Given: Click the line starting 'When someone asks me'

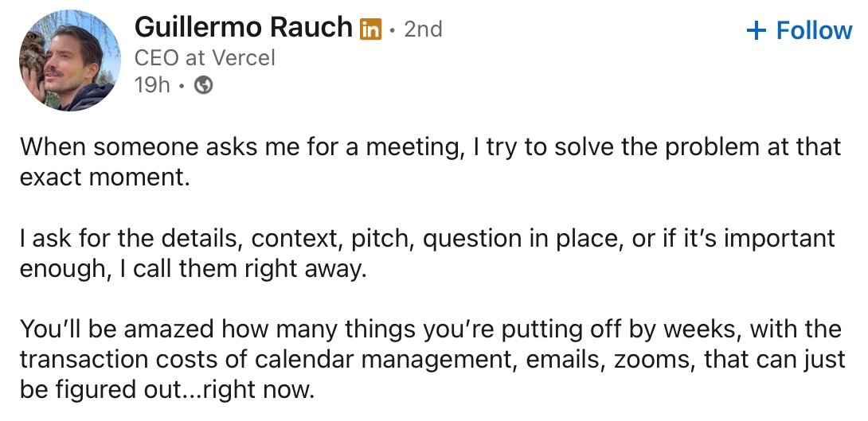Looking at the screenshot, I should [x=431, y=148].
